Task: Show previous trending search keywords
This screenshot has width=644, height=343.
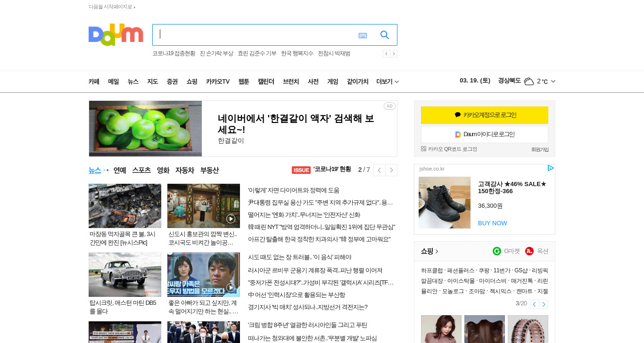Action: [386, 54]
